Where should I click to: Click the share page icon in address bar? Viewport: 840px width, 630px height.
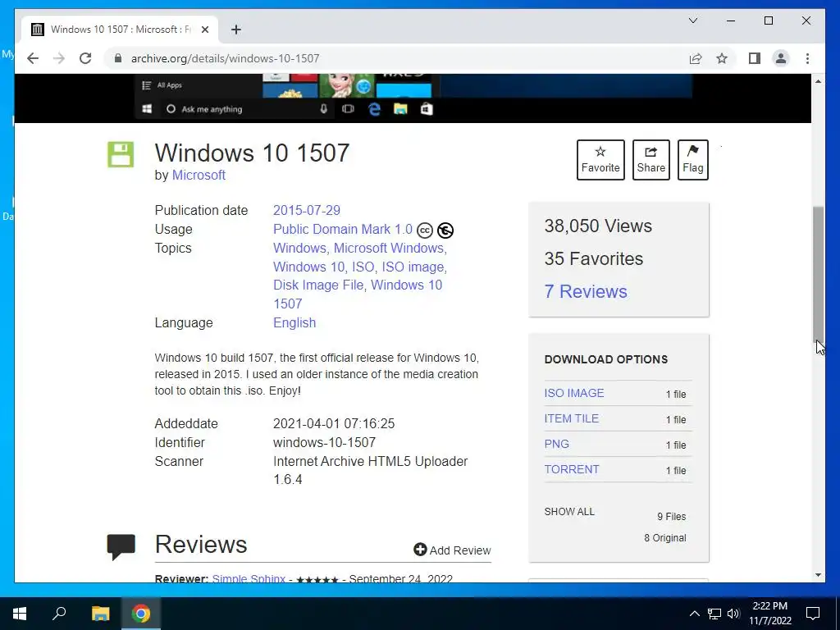[x=696, y=58]
